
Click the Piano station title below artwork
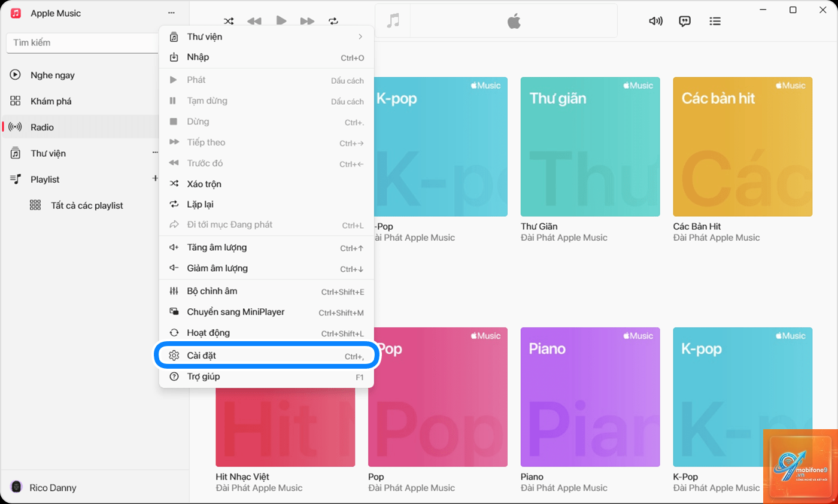pyautogui.click(x=532, y=477)
